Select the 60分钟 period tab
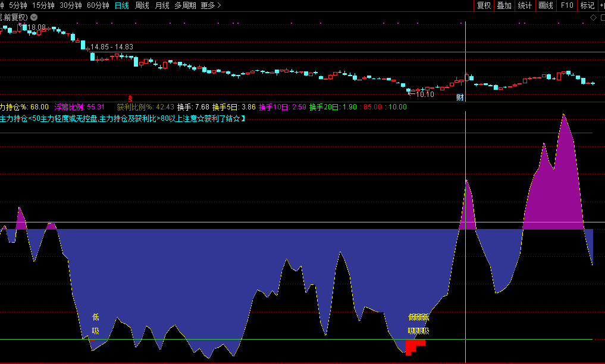605x364 pixels. pos(98,5)
